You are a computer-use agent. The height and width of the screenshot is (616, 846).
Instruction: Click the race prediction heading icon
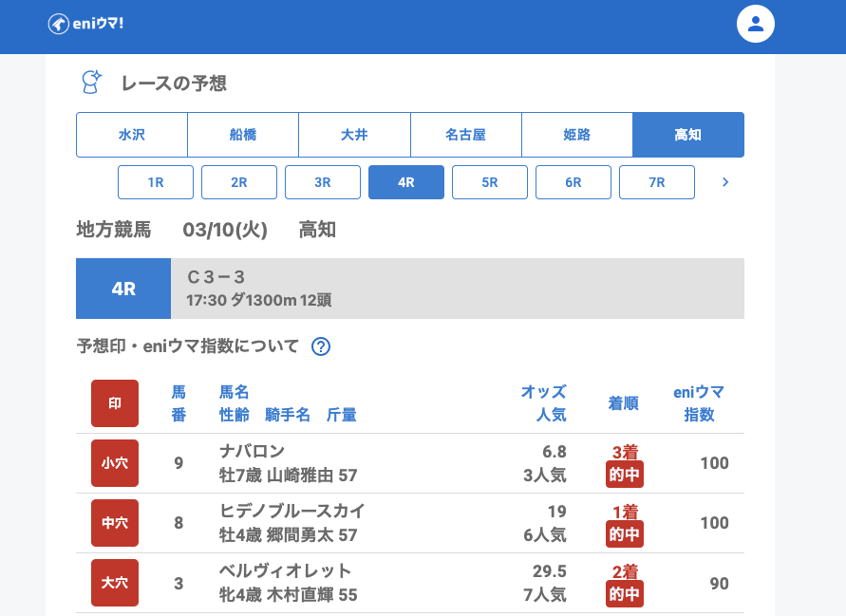91,83
